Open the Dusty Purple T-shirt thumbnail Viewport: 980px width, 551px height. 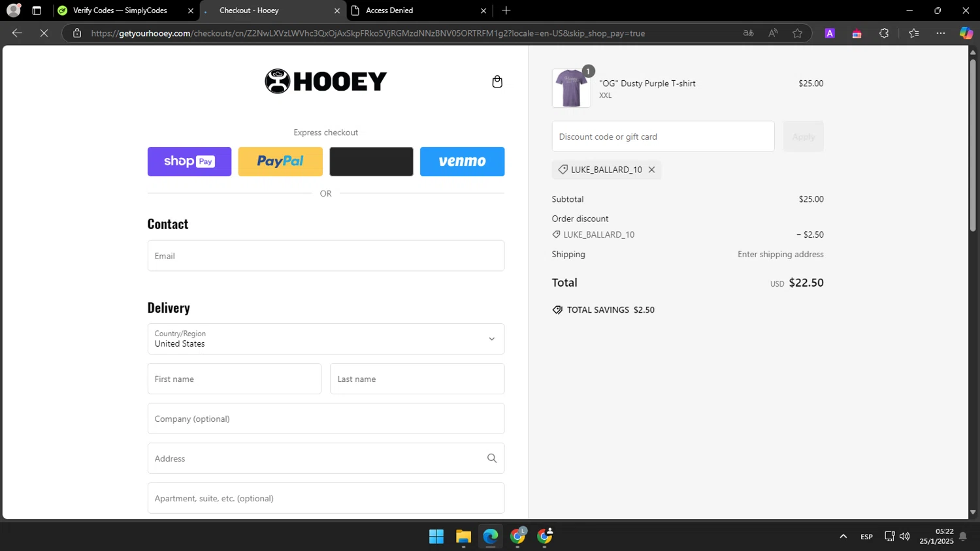coord(572,88)
